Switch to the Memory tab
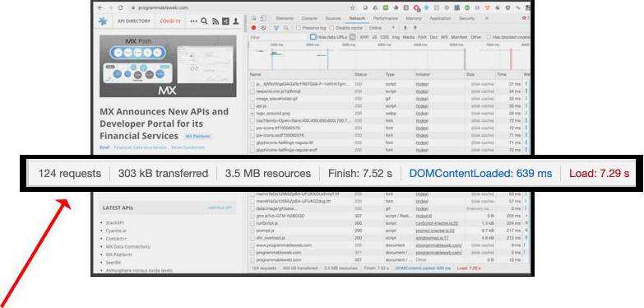The width and height of the screenshot is (644, 308). coord(414,18)
